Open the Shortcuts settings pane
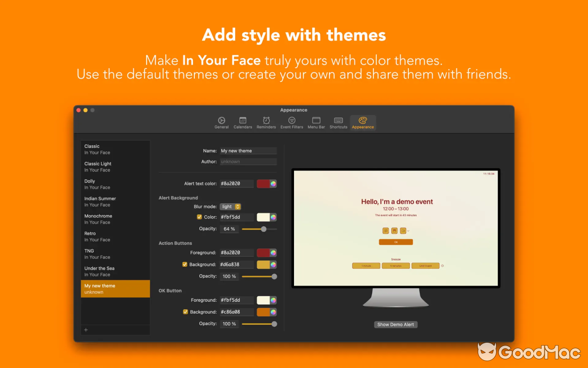This screenshot has height=368, width=588. coord(338,122)
